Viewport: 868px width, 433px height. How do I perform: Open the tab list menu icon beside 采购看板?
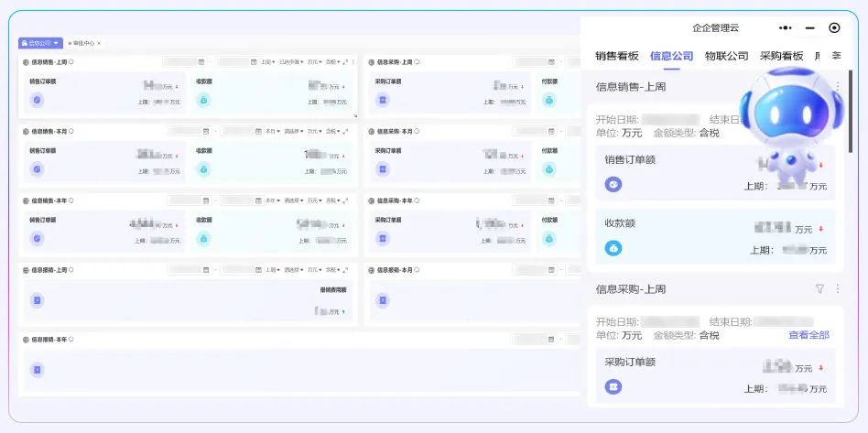click(836, 56)
